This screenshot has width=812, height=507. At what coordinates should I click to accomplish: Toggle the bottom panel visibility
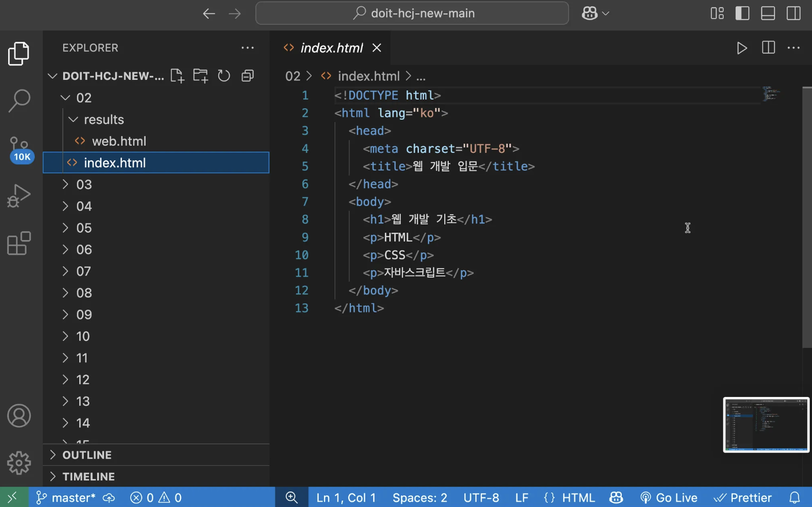click(768, 13)
